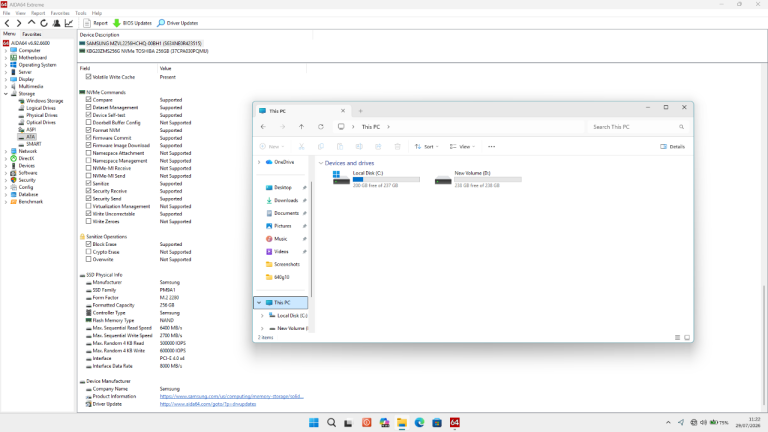This screenshot has width=768, height=432.
Task: Collapse the Storage tree node
Action: pos(6,94)
